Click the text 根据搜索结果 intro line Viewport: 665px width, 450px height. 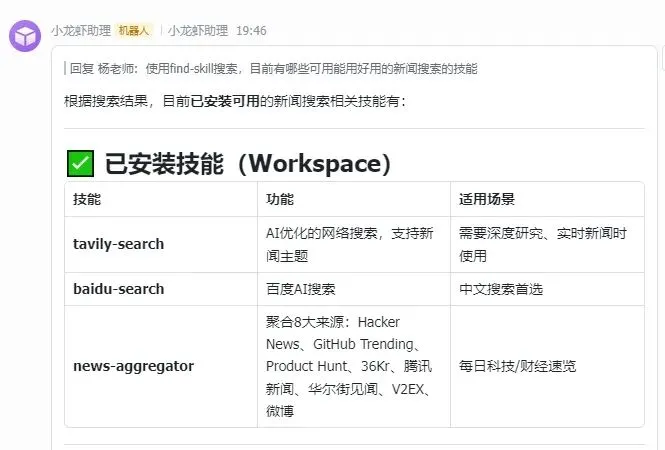pos(235,101)
